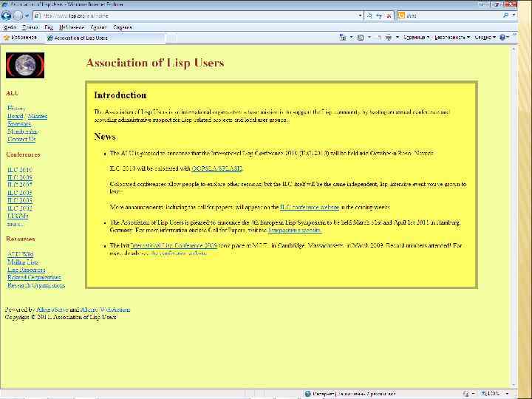Follow the Symposium's website link
The height and width of the screenshot is (399, 532).
pyautogui.click(x=295, y=230)
